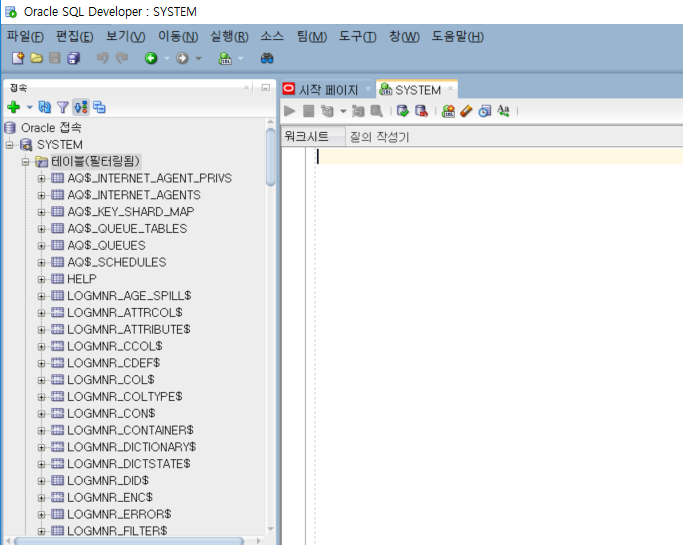Click connections panel scroll down arrow

(x=270, y=529)
